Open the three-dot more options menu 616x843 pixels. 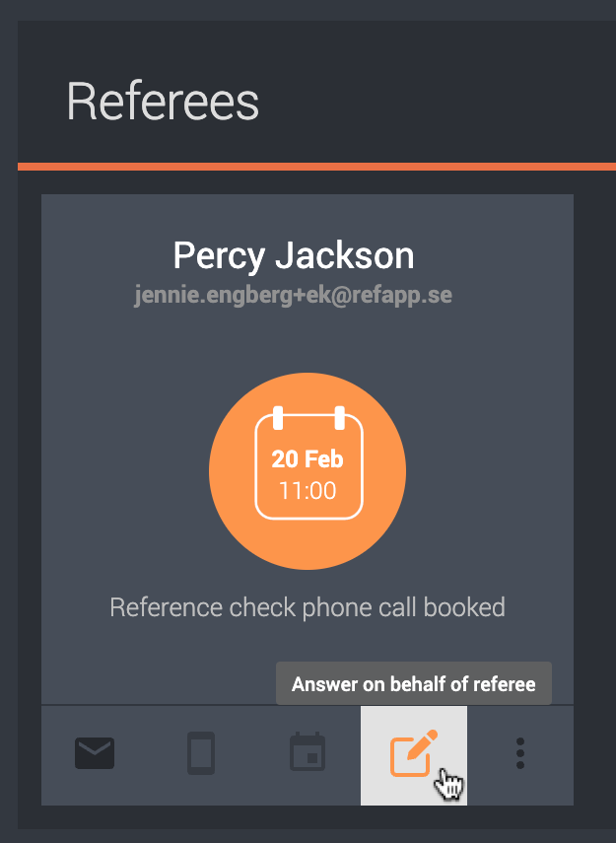point(519,753)
